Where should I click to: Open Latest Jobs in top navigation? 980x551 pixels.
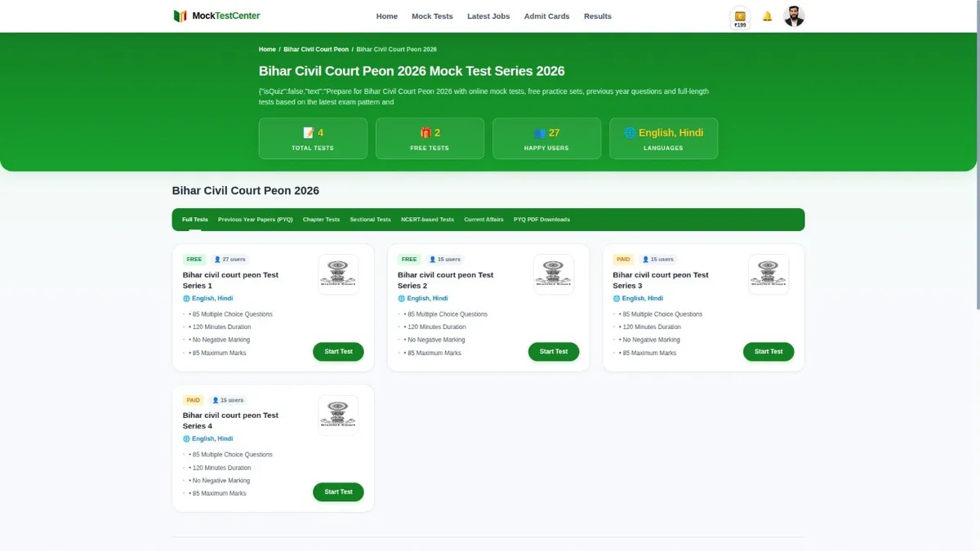pyautogui.click(x=488, y=16)
